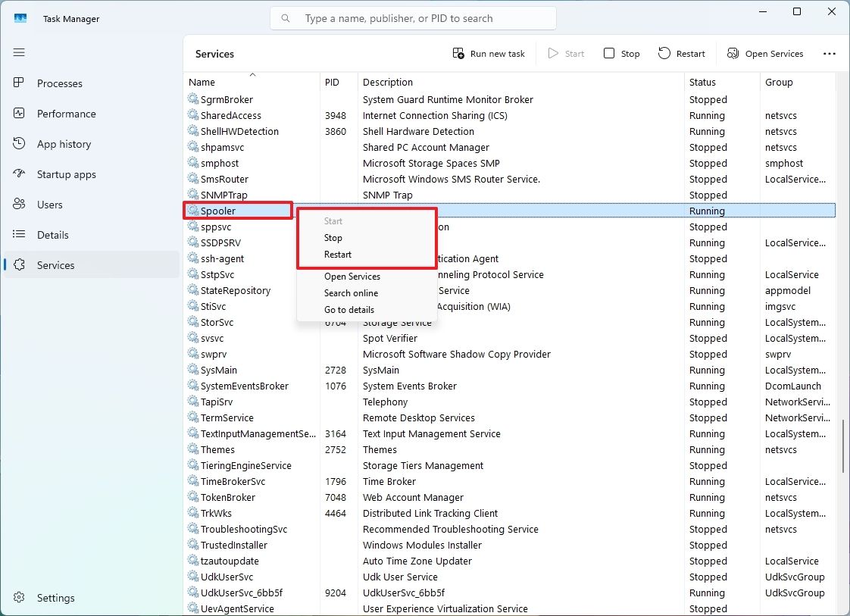Toggle the navigation pane with the hamburger menu

pyautogui.click(x=19, y=52)
